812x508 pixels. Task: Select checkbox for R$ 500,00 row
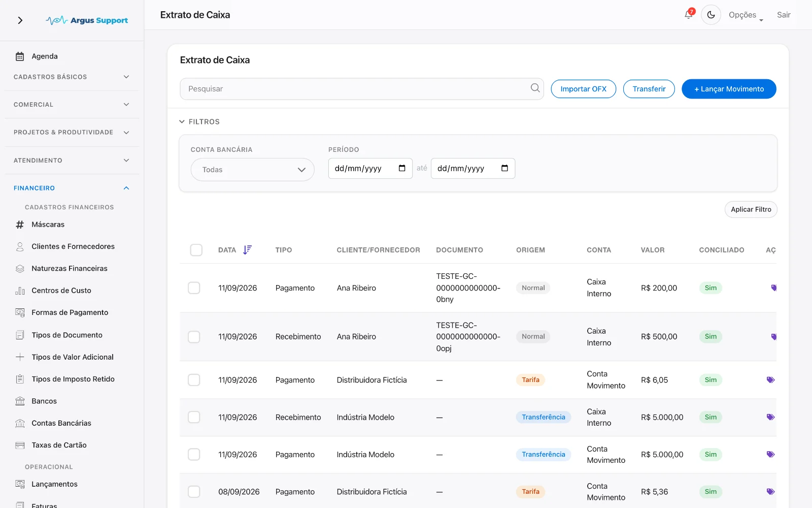point(194,337)
